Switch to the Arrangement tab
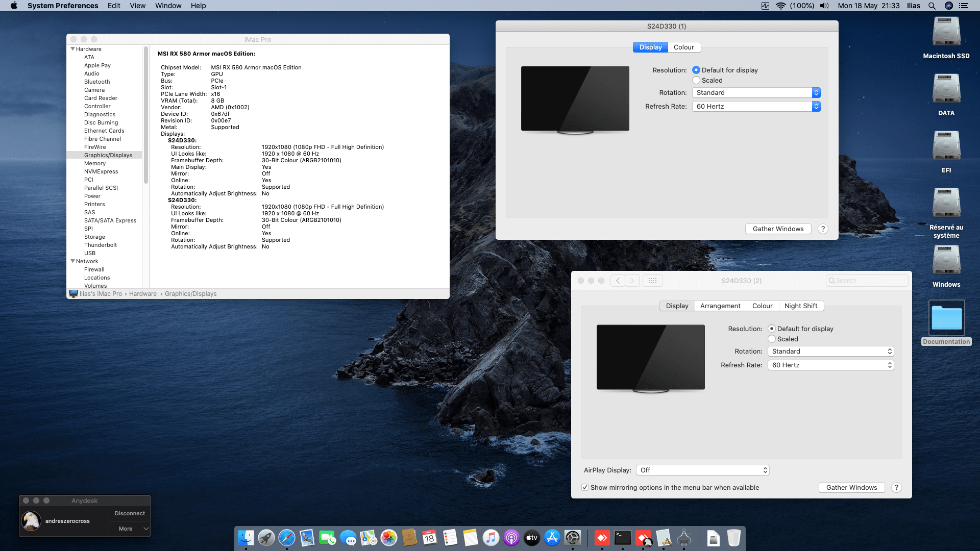The height and width of the screenshot is (551, 980). [720, 306]
